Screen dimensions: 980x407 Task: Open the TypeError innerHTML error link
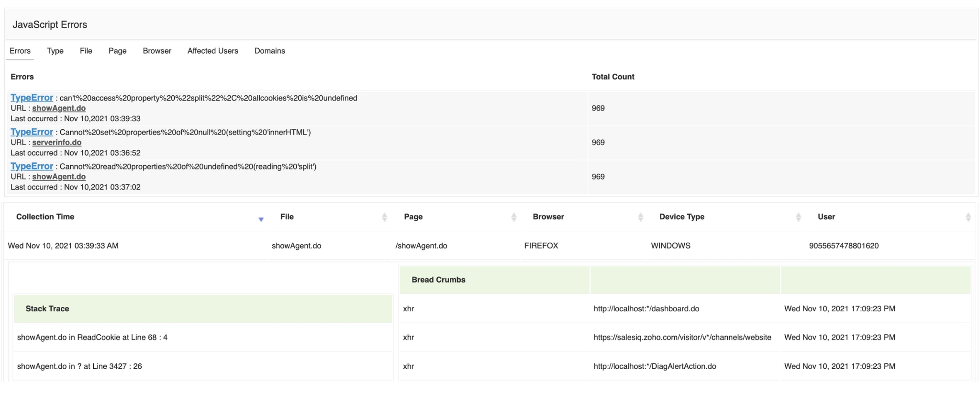(32, 132)
